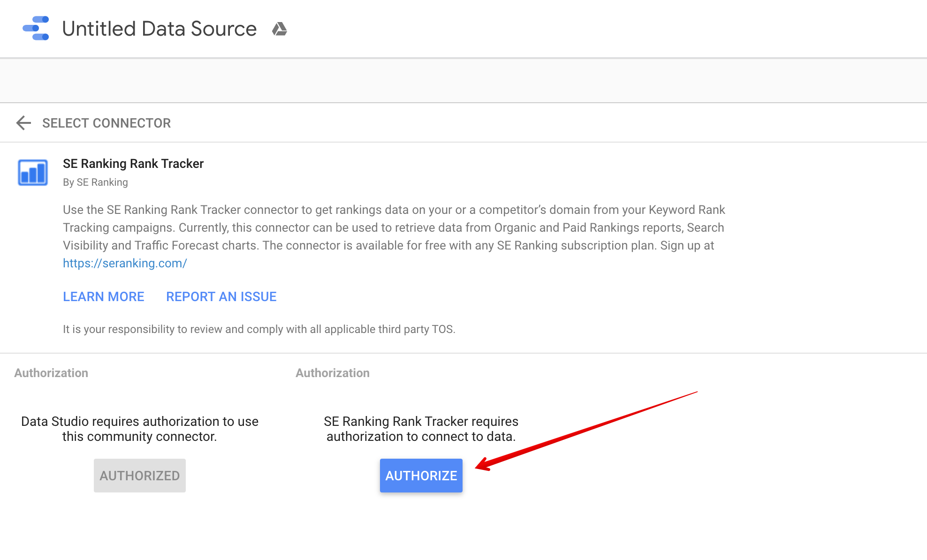Click the SELECT CONNECTOR label
This screenshot has height=560, width=927.
click(106, 123)
